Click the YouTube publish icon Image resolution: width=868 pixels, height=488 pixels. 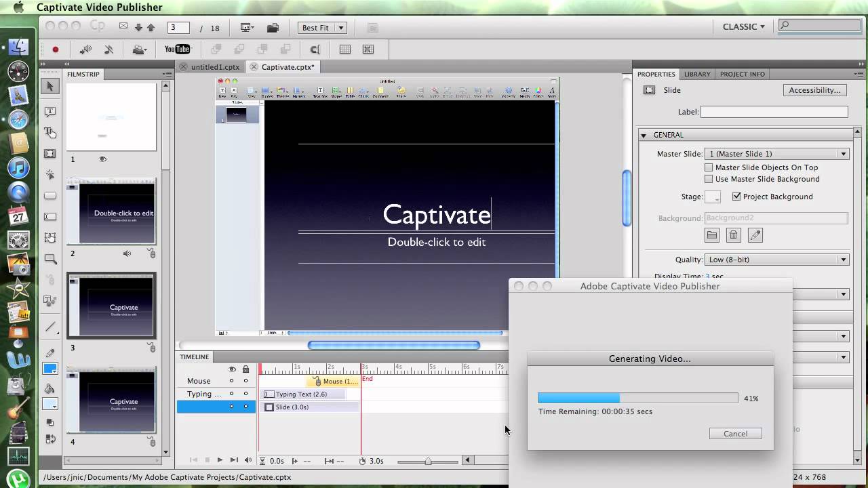[x=178, y=49]
